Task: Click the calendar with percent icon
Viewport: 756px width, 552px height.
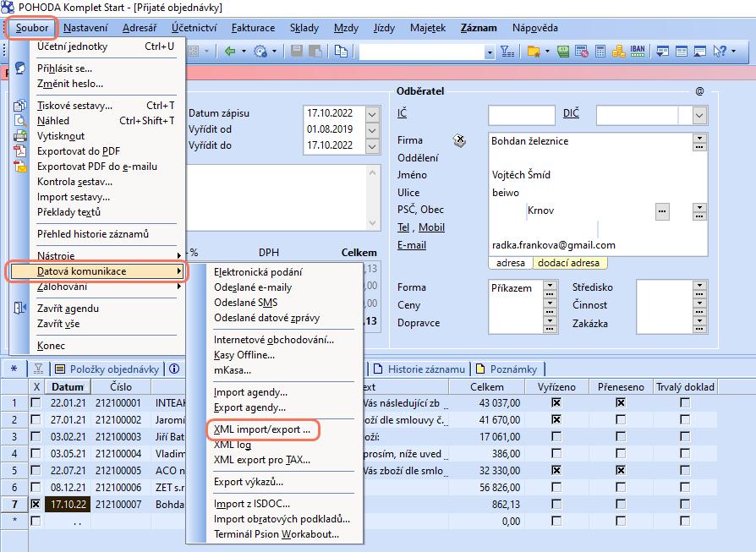Action: [x=582, y=51]
